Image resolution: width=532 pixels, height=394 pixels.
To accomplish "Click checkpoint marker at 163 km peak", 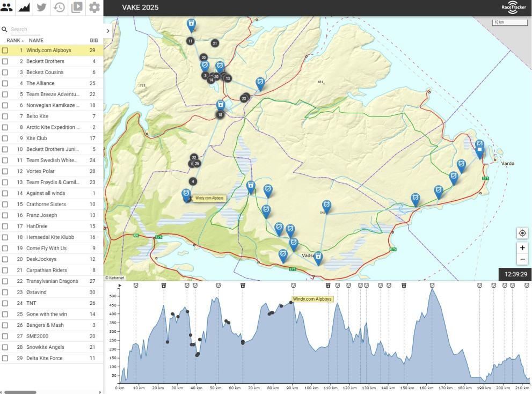I will 432,286.
